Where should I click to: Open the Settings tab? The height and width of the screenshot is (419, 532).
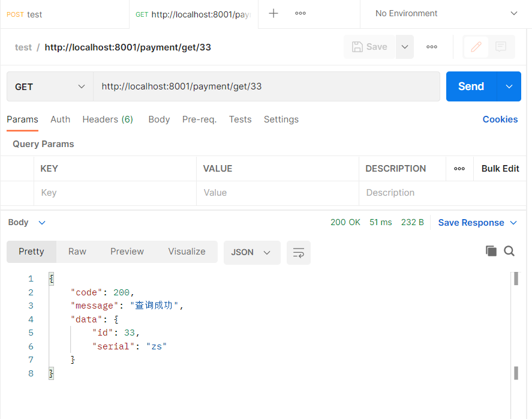[281, 119]
